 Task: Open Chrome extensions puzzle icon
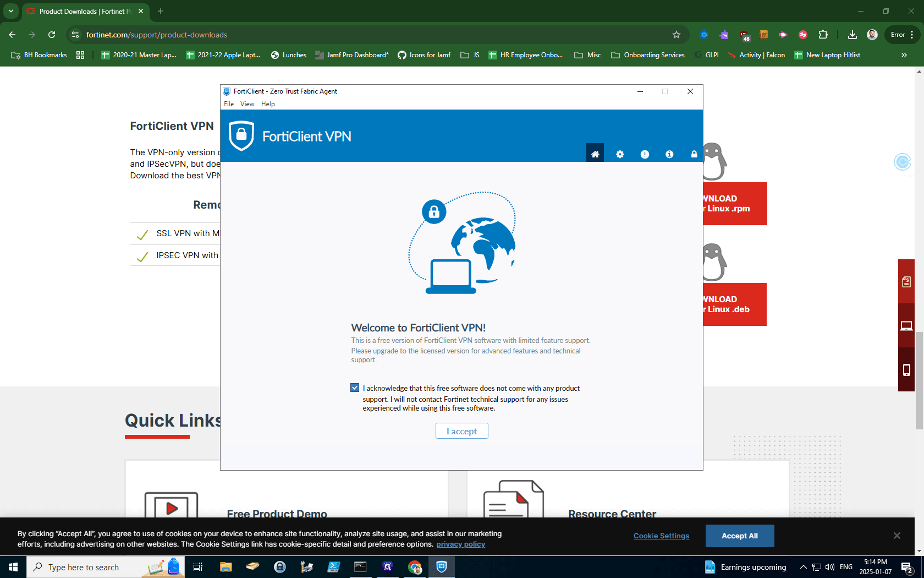(823, 35)
